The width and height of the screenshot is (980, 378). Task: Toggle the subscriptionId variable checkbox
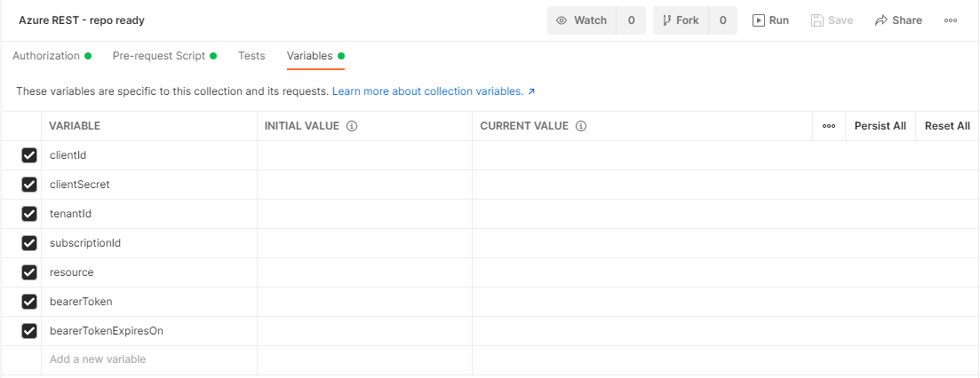click(29, 243)
